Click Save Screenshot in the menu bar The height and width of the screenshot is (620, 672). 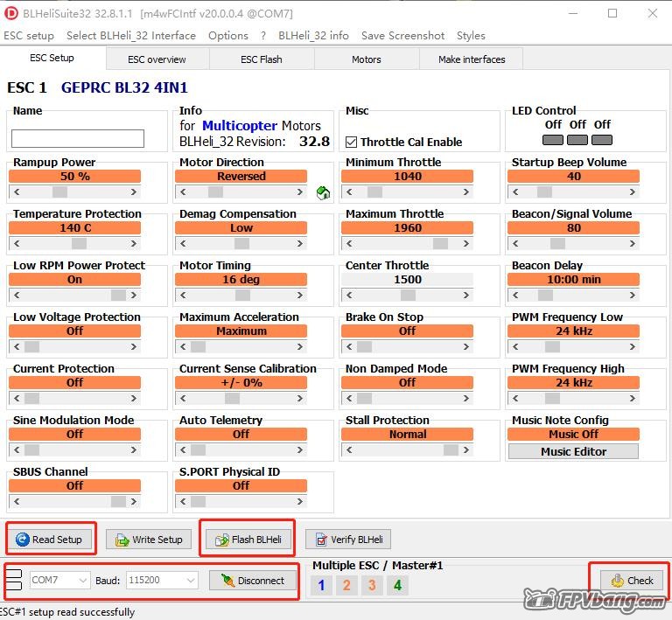402,36
